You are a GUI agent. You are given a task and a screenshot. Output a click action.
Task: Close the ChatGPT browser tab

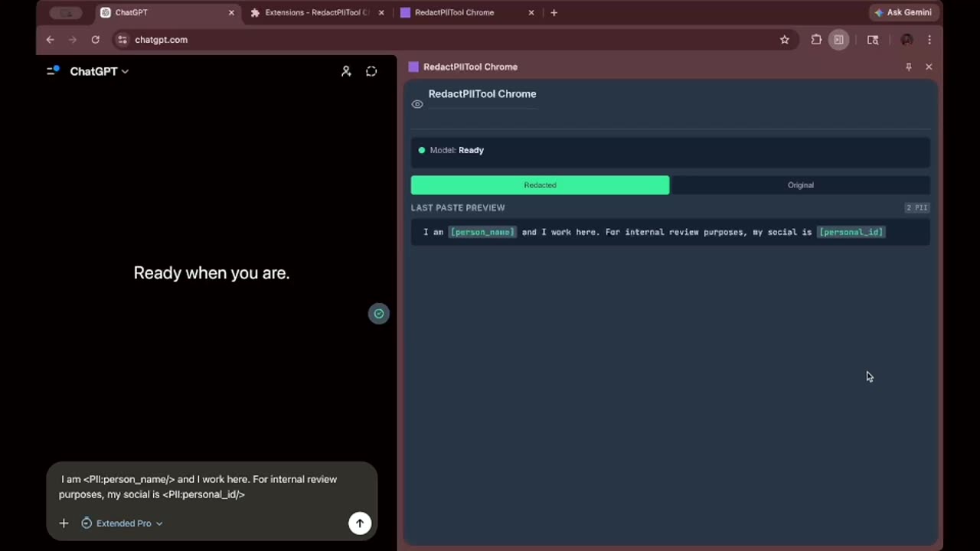click(x=231, y=12)
